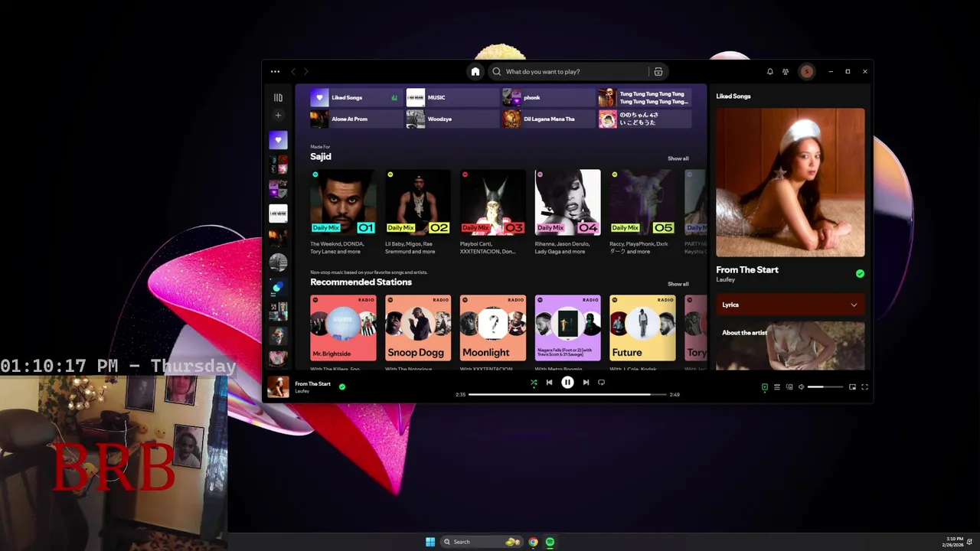The width and height of the screenshot is (980, 551).
Task: Create a playlist with the plus icon
Action: click(278, 115)
